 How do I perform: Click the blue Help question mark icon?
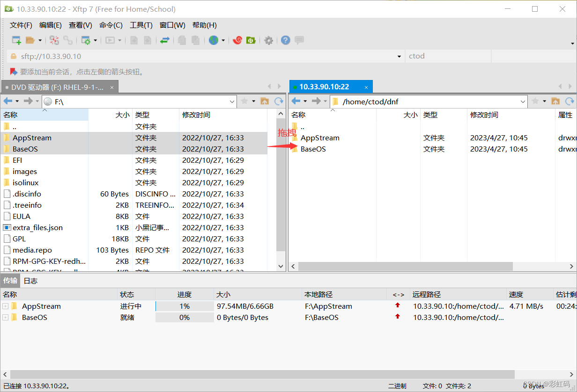pyautogui.click(x=285, y=41)
